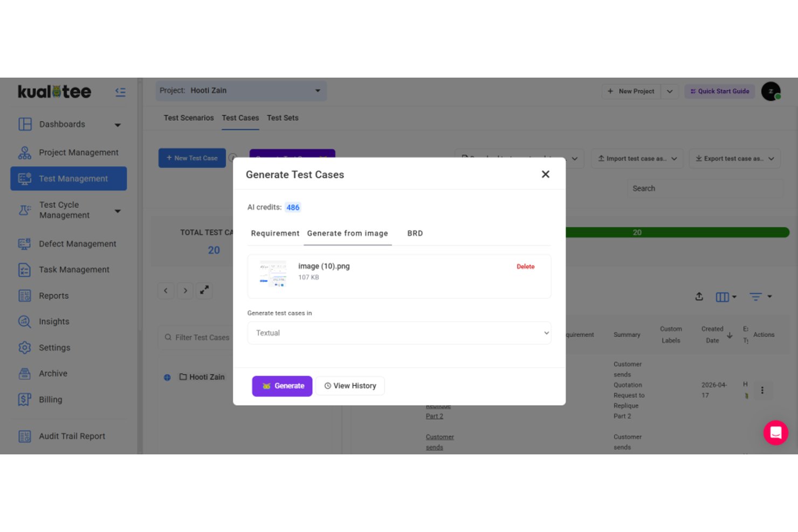The height and width of the screenshot is (532, 798).
Task: Go to Defect Management
Action: [77, 244]
